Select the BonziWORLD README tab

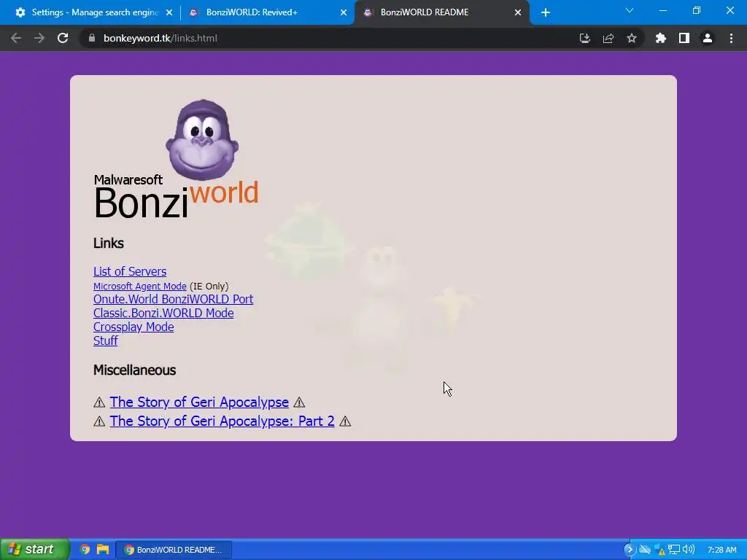coord(441,12)
